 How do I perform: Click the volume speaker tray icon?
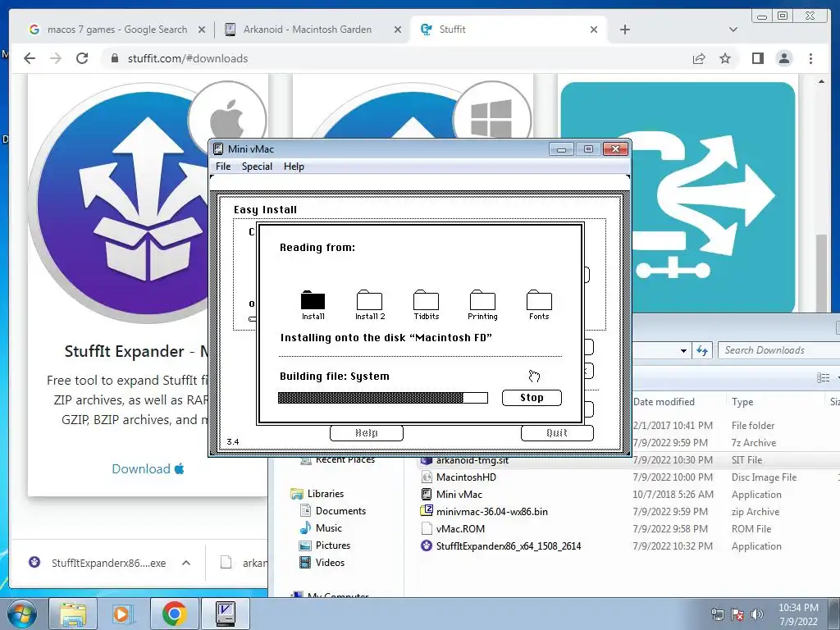[x=757, y=614]
